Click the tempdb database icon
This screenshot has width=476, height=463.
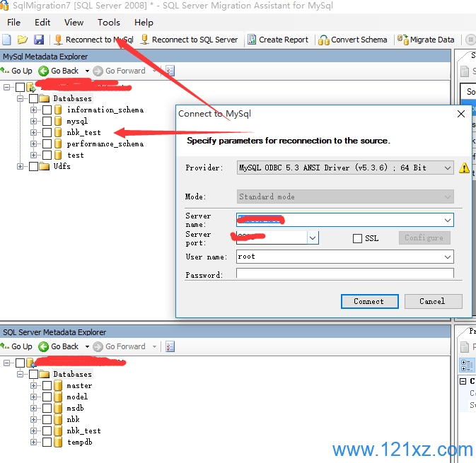(x=58, y=442)
